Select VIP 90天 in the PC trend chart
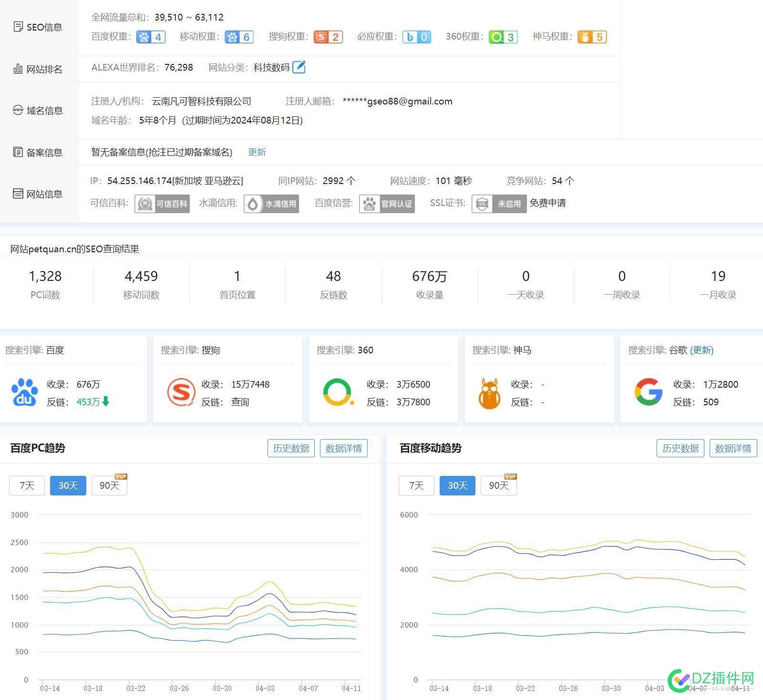 click(x=110, y=485)
